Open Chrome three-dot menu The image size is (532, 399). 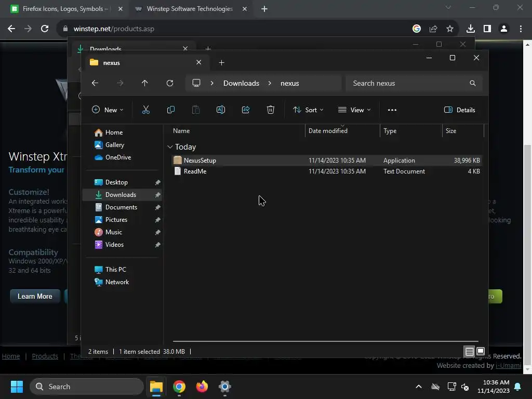(521, 29)
